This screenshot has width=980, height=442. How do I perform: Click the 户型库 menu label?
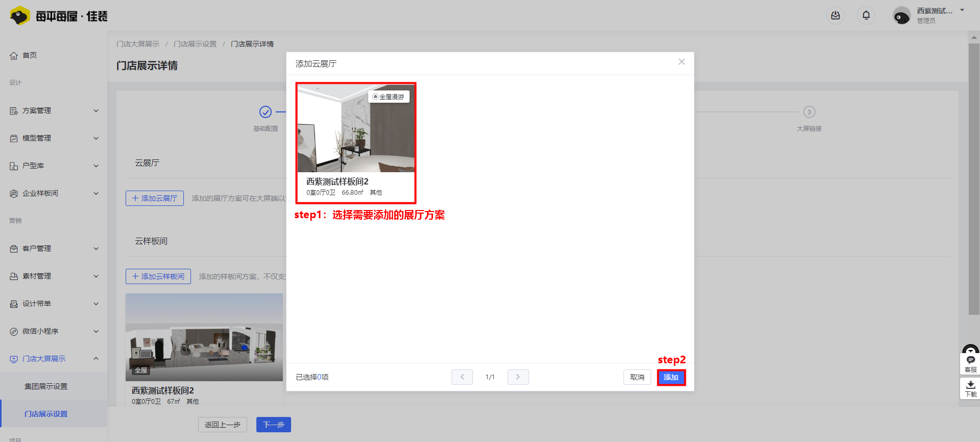(x=33, y=166)
